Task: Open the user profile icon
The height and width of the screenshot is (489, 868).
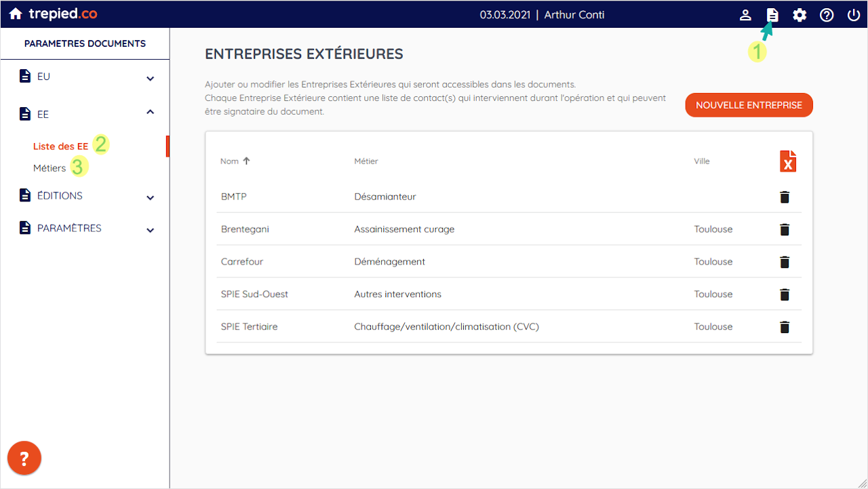Action: point(745,15)
